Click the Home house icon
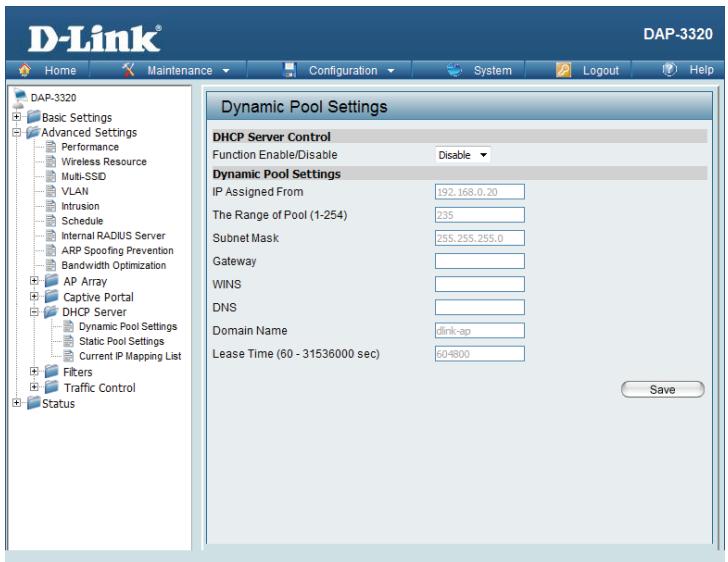728x562 pixels. coord(25,70)
